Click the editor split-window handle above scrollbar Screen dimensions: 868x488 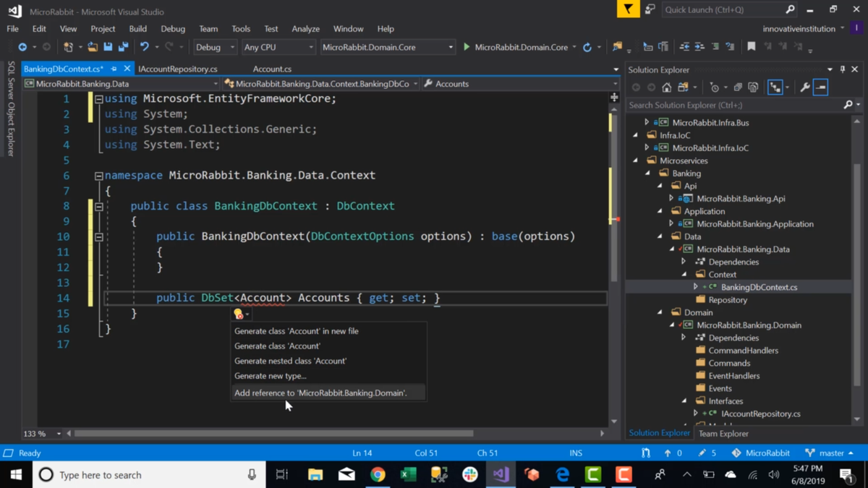point(614,96)
